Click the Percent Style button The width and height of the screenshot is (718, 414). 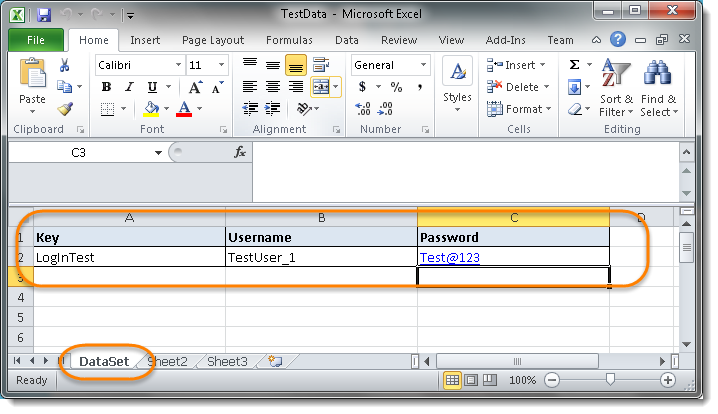coord(396,87)
